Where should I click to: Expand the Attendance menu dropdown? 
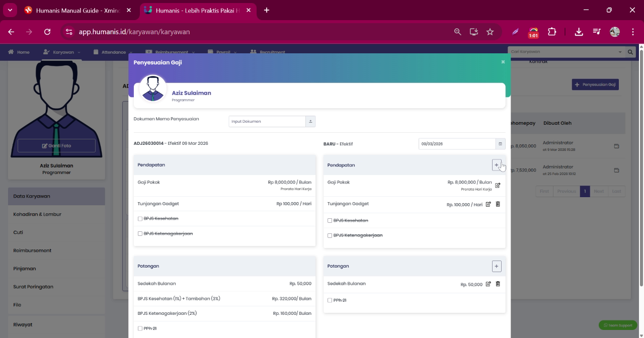(113, 52)
